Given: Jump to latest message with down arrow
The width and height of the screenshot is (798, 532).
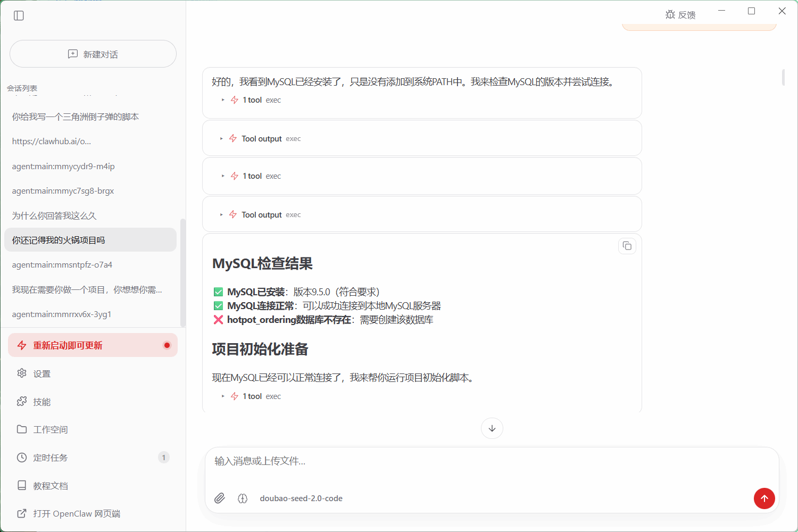Looking at the screenshot, I should 492,428.
